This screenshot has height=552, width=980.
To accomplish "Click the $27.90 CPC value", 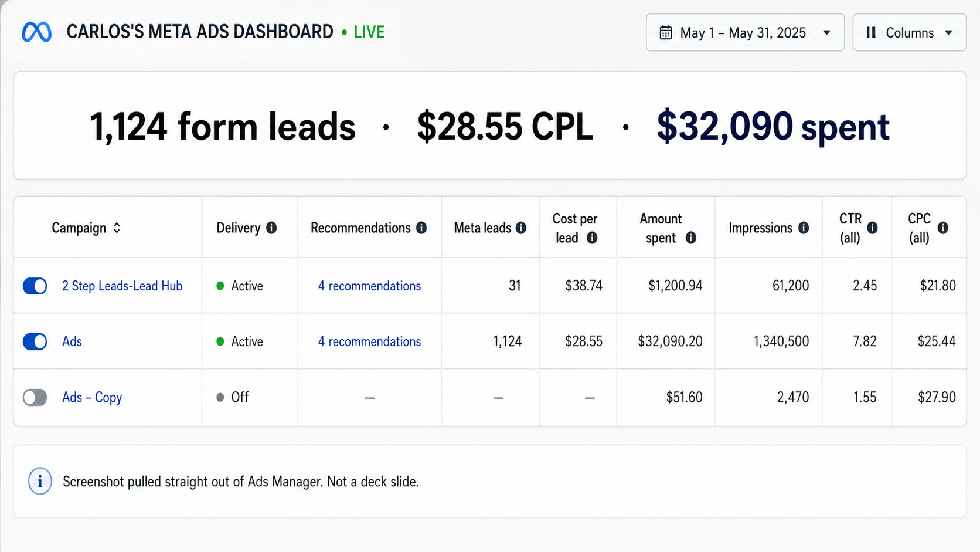I will [937, 397].
